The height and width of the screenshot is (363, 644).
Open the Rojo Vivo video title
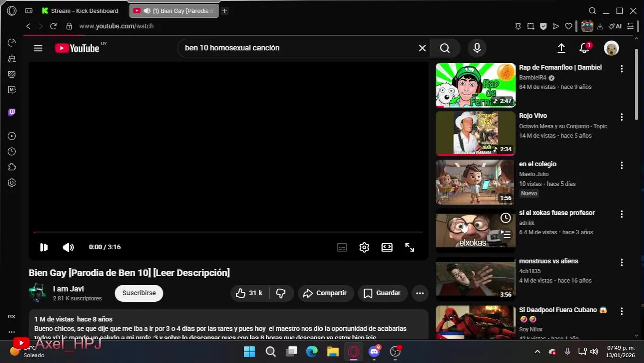533,116
